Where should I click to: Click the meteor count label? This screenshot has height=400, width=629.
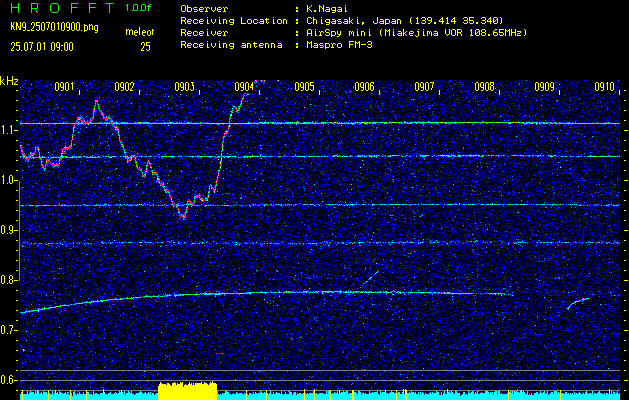140,32
